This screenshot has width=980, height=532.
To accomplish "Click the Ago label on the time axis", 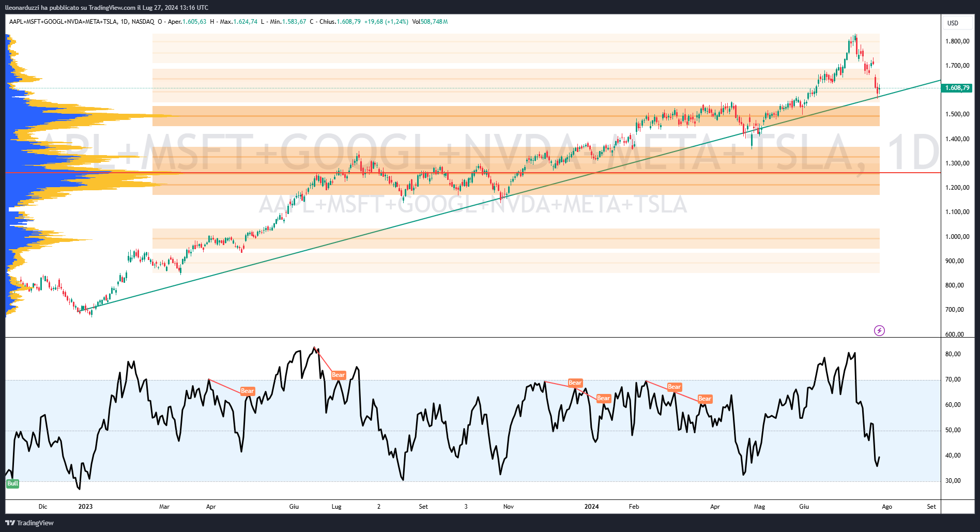I will click(x=887, y=507).
